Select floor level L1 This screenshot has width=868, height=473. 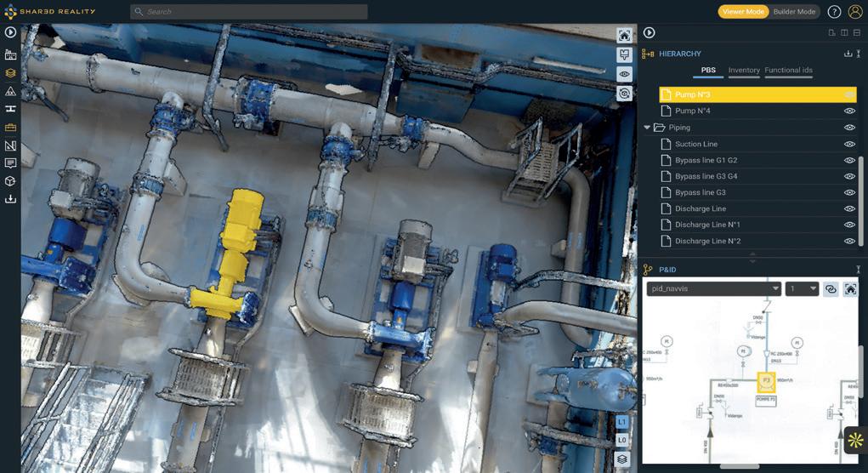pos(622,422)
